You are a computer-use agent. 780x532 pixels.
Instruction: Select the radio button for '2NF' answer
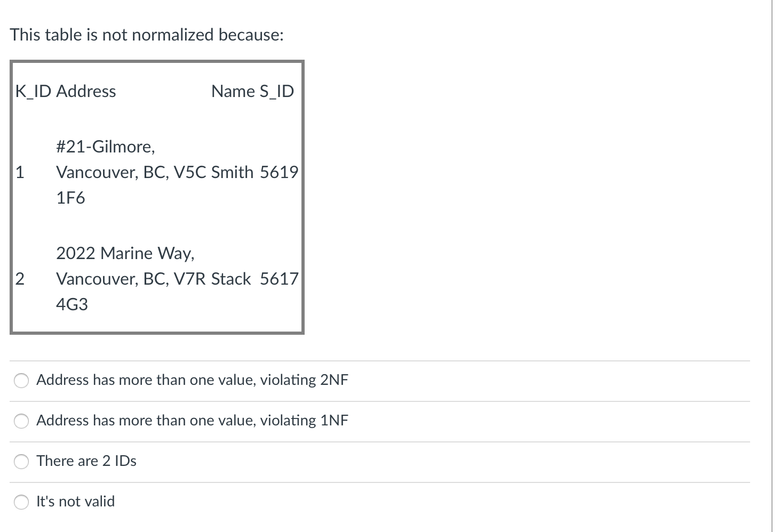21,381
